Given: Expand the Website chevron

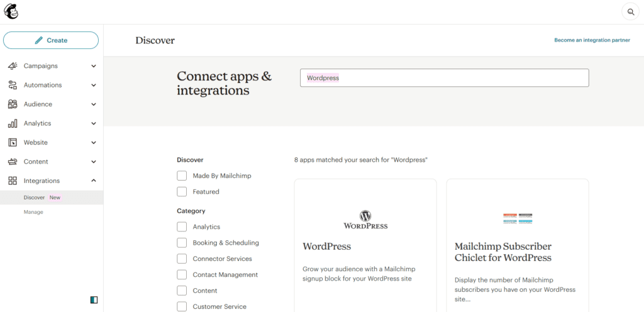Looking at the screenshot, I should point(94,143).
